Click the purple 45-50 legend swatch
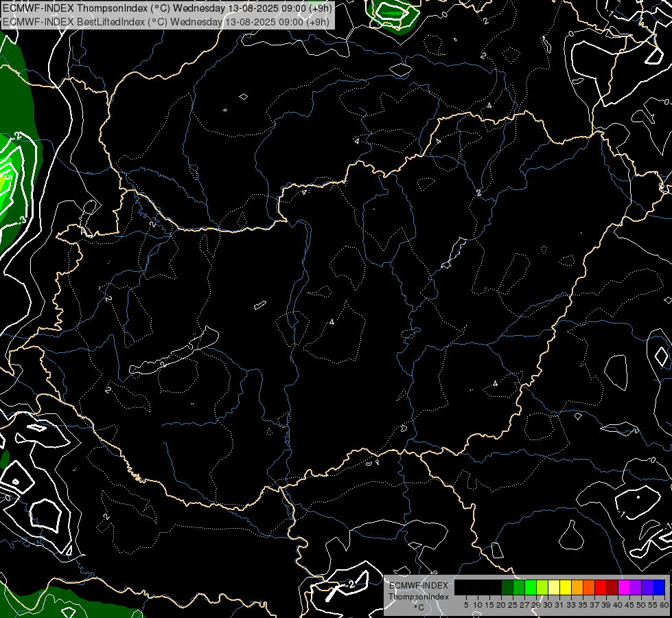The image size is (672, 618). (636, 587)
